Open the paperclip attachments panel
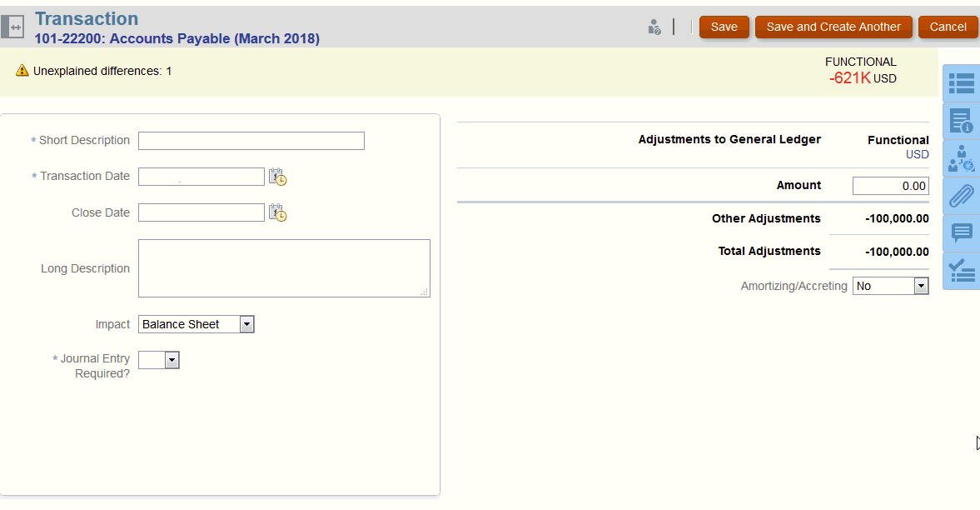Image resolution: width=980 pixels, height=510 pixels. click(962, 196)
